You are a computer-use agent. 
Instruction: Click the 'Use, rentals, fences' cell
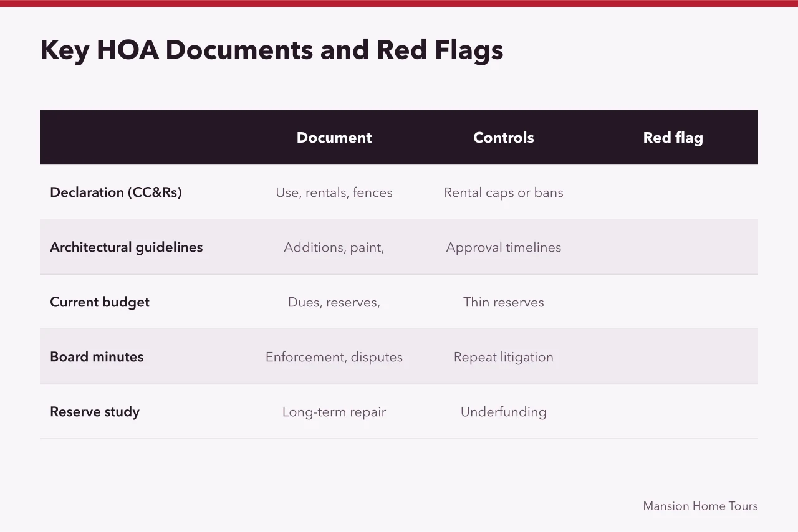click(x=334, y=192)
